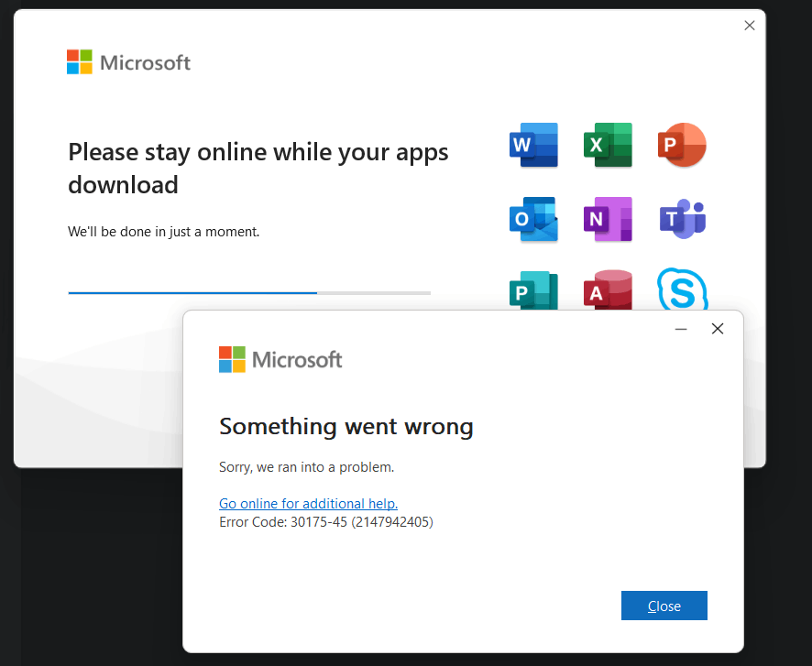Click the Teams app icon
The image size is (812, 666).
coord(683,219)
